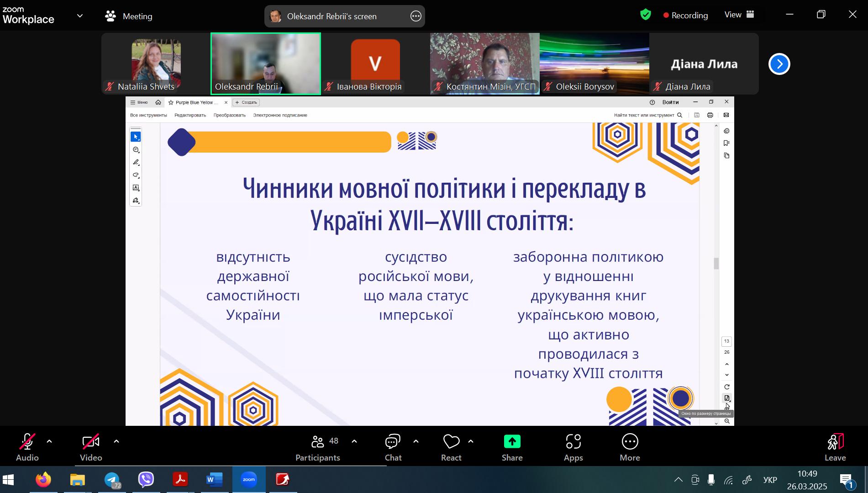Screen dimensions: 868x493
Task: Open the Meeting tab
Action: pos(129,16)
